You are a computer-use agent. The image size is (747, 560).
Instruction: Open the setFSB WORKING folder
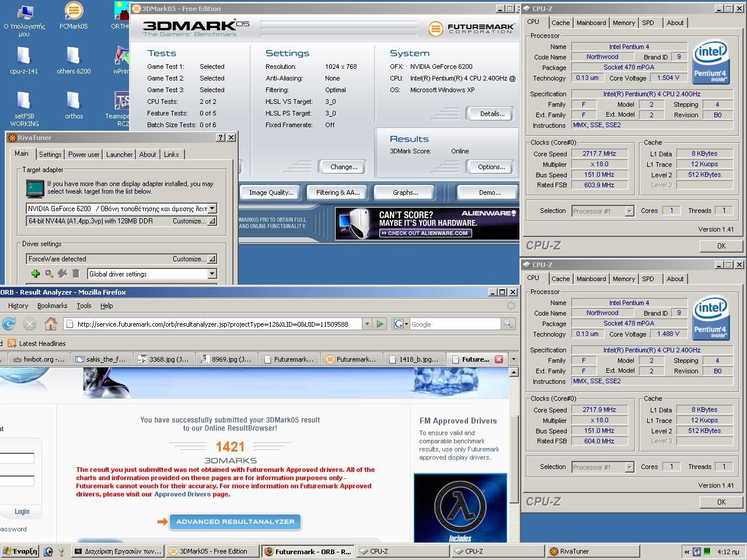[24, 109]
